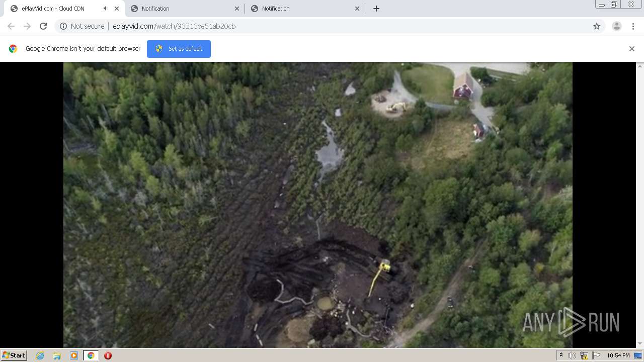
Task: Open the Windows Start menu
Action: (x=14, y=355)
